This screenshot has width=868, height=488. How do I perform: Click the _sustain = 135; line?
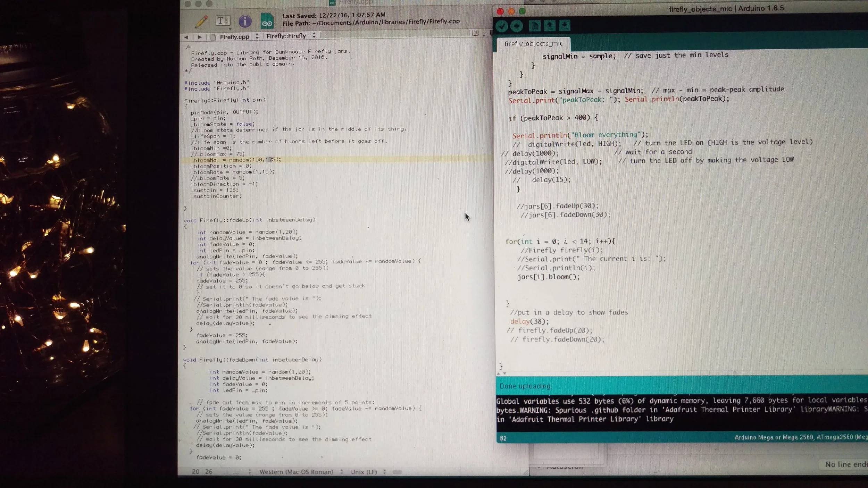pyautogui.click(x=214, y=190)
